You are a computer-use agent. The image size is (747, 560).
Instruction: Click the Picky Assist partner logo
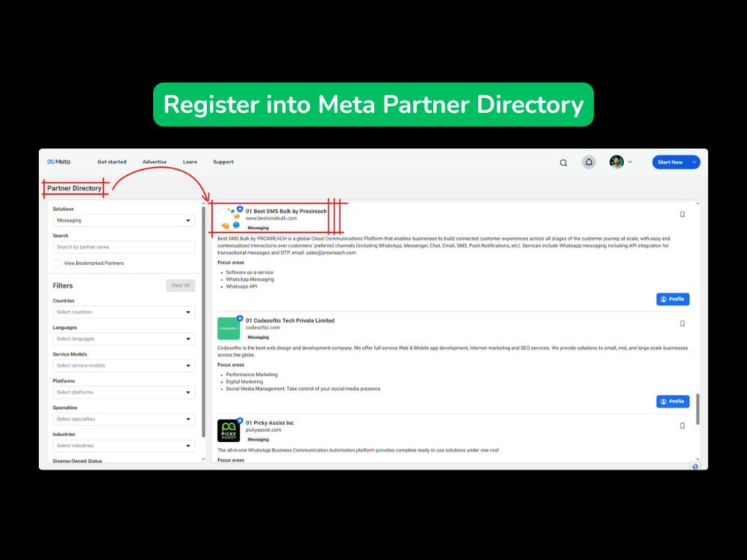(229, 431)
